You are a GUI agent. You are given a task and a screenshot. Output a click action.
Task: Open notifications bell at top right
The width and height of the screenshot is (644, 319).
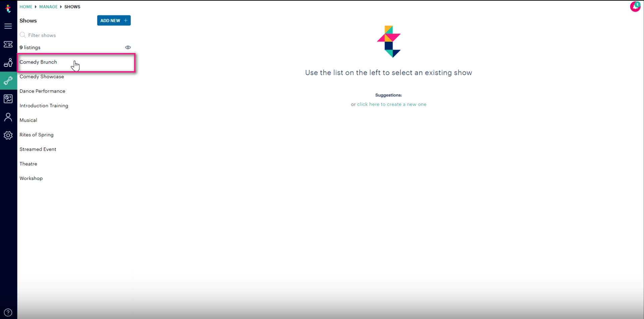point(635,6)
